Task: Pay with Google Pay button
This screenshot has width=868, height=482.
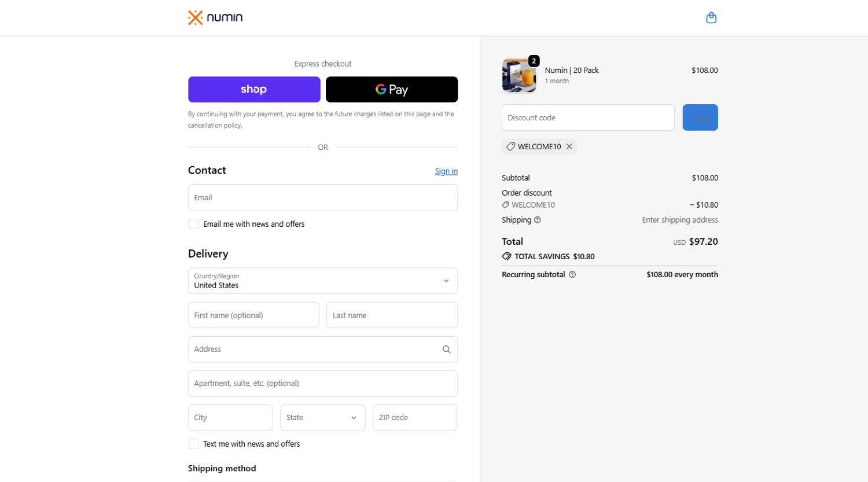Action: (392, 89)
